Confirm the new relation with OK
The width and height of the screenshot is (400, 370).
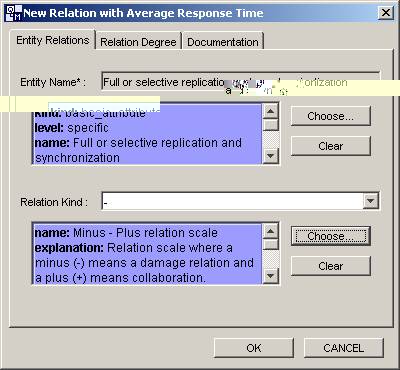click(x=254, y=348)
